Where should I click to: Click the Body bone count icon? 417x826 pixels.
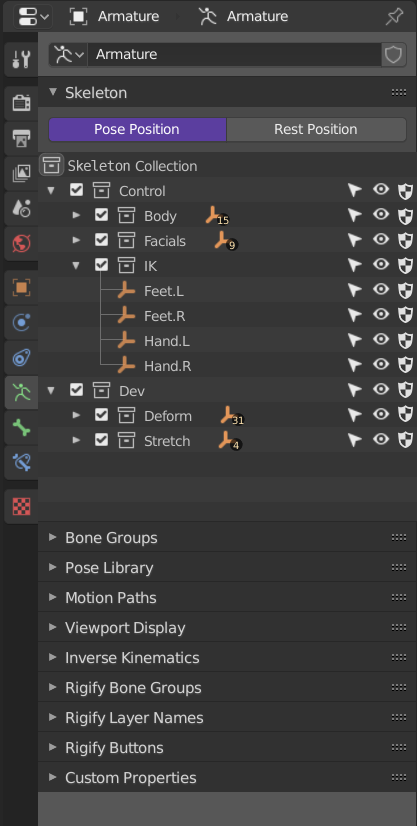tap(217, 217)
